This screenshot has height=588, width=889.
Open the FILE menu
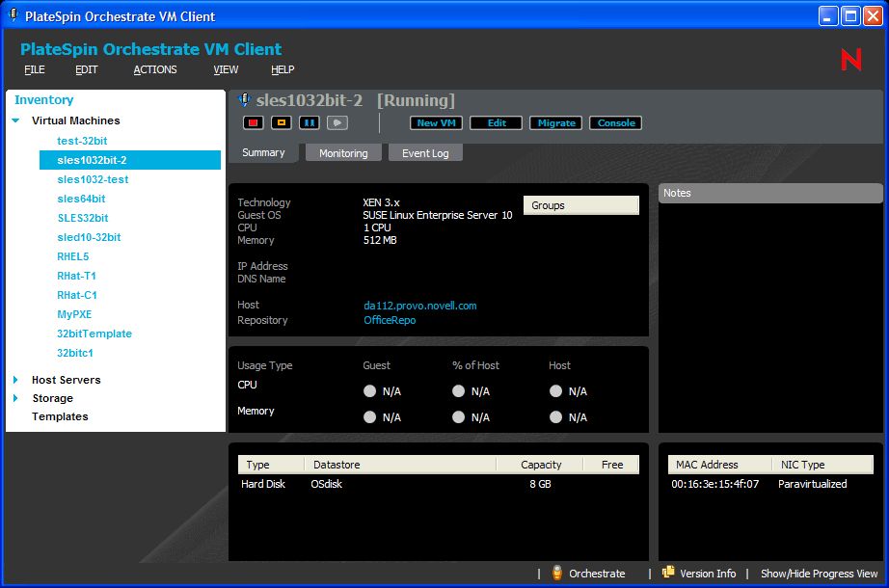35,69
